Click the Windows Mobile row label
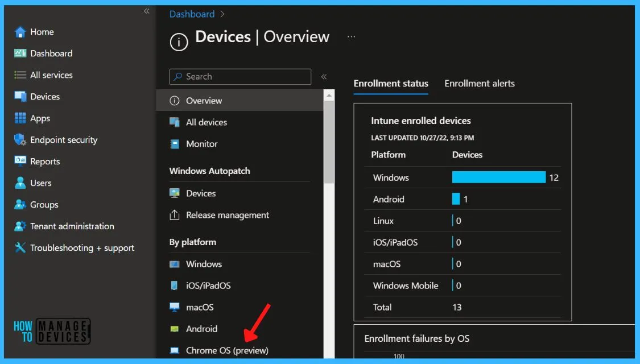 (x=406, y=286)
